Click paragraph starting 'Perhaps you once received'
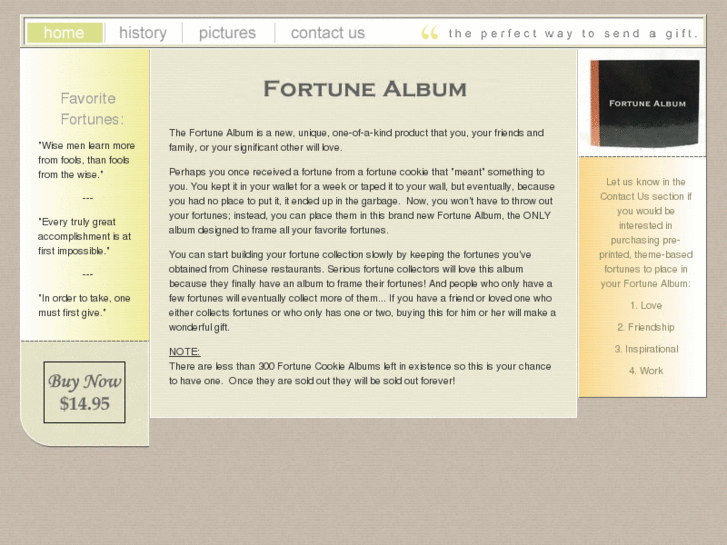The width and height of the screenshot is (727, 545). tap(362, 201)
